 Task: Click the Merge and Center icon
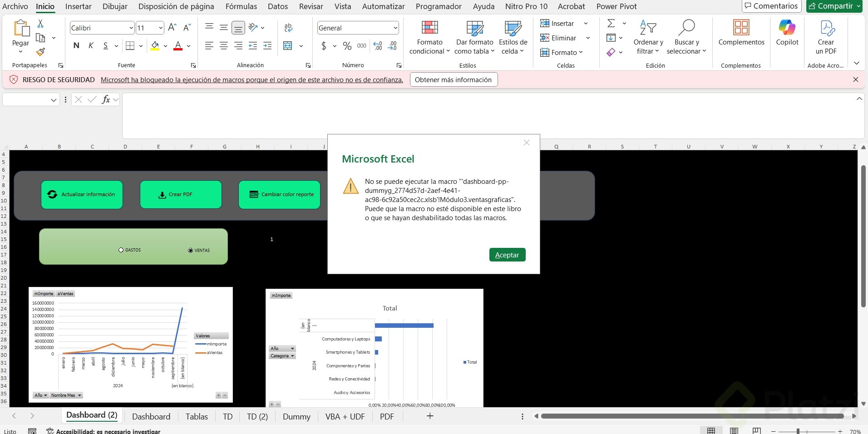pos(288,45)
